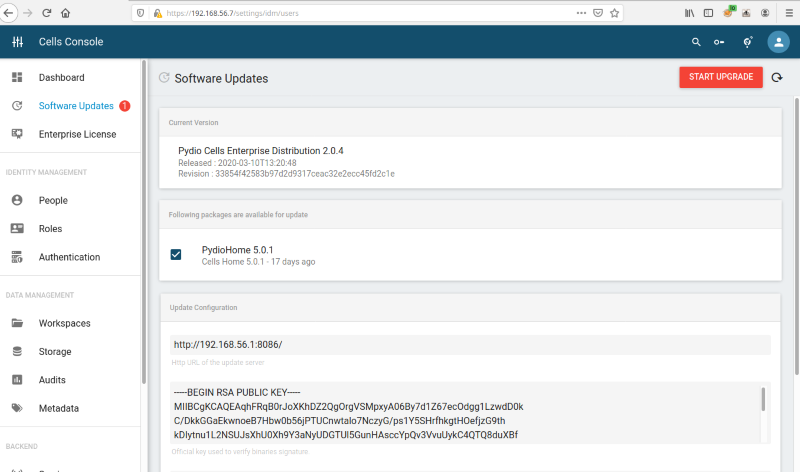Click the orange extension icon with badge

[x=729, y=12]
